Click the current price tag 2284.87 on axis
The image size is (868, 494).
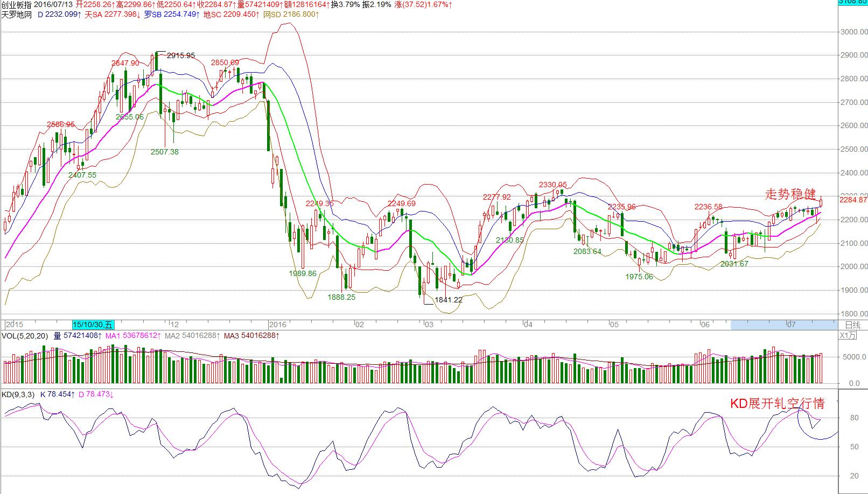point(853,200)
